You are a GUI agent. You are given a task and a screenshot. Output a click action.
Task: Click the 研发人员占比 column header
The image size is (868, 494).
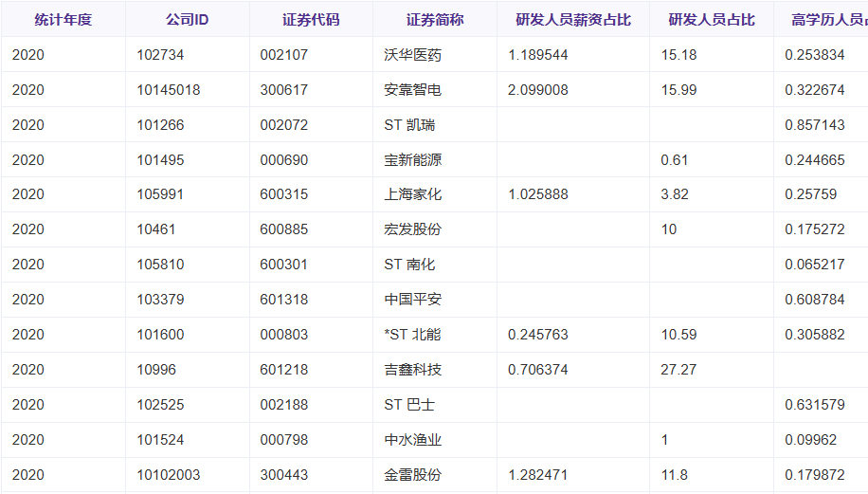(712, 20)
